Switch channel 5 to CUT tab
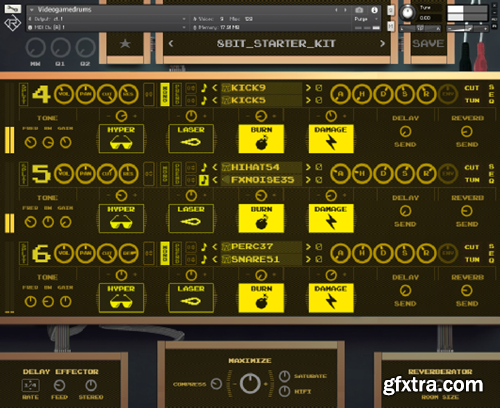The image size is (500, 408). coord(472,167)
